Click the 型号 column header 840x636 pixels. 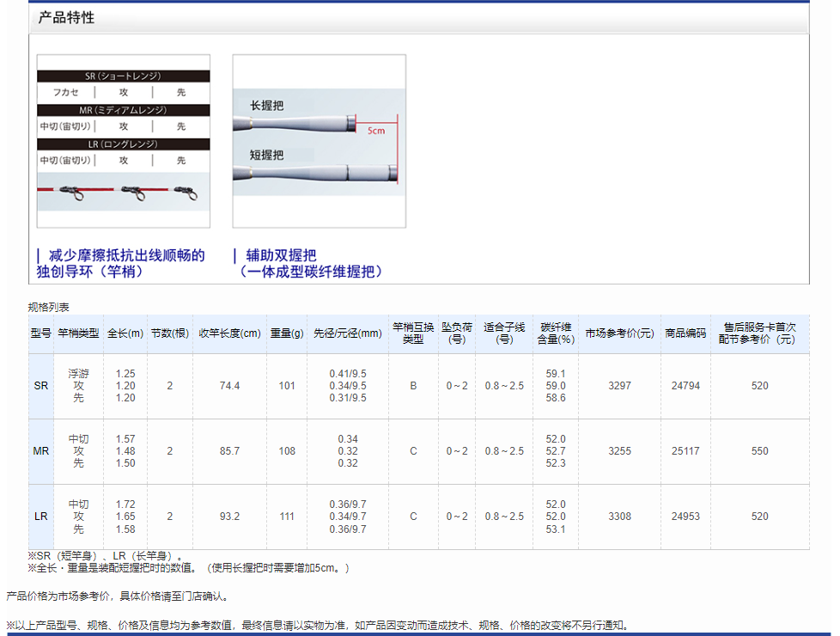coord(40,333)
